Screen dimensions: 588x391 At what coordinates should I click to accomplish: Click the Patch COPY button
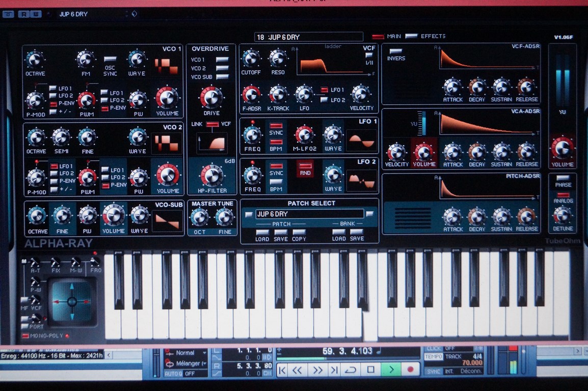point(299,232)
